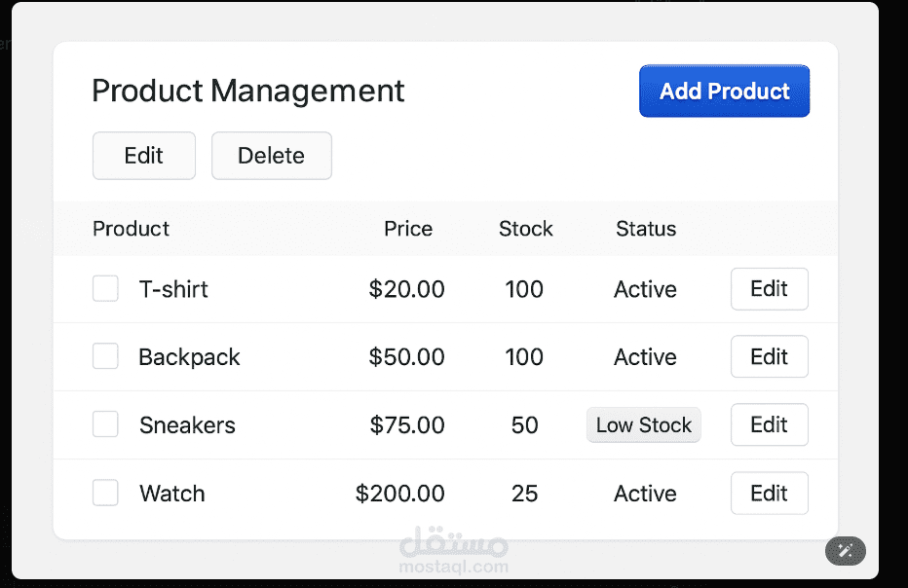Tick the Sneakers row checkbox
Screen dimensions: 908x588
coord(105,424)
